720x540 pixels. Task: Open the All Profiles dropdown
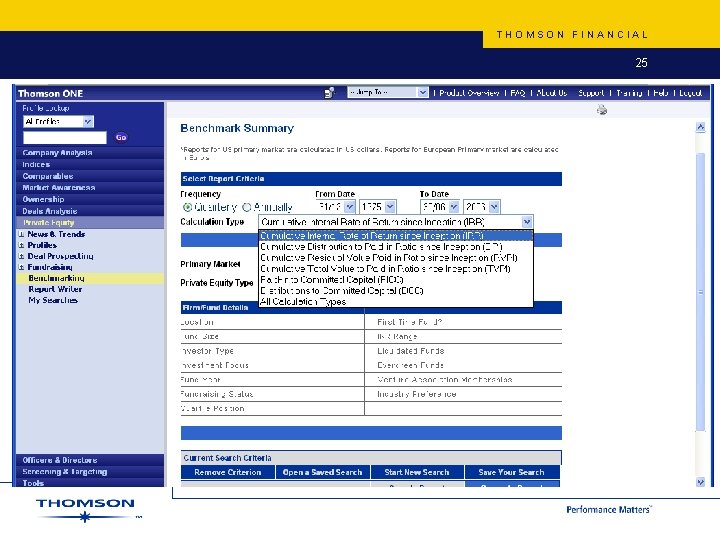click(58, 121)
